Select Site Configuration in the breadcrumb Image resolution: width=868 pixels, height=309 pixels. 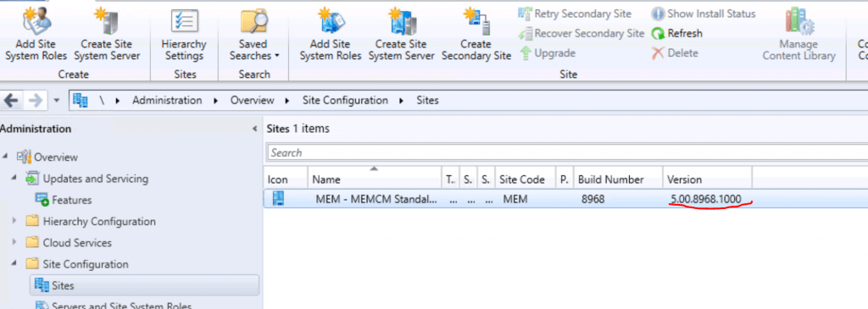point(345,101)
